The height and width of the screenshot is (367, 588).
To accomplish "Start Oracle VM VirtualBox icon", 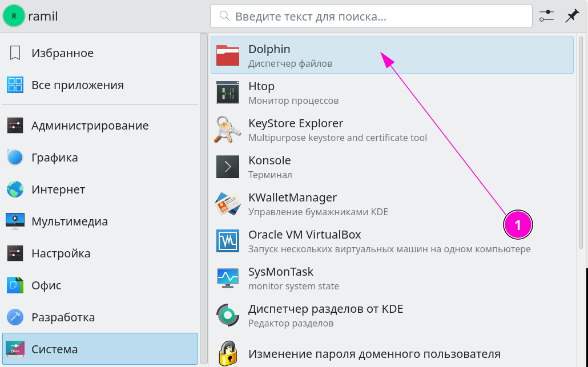I will [228, 241].
